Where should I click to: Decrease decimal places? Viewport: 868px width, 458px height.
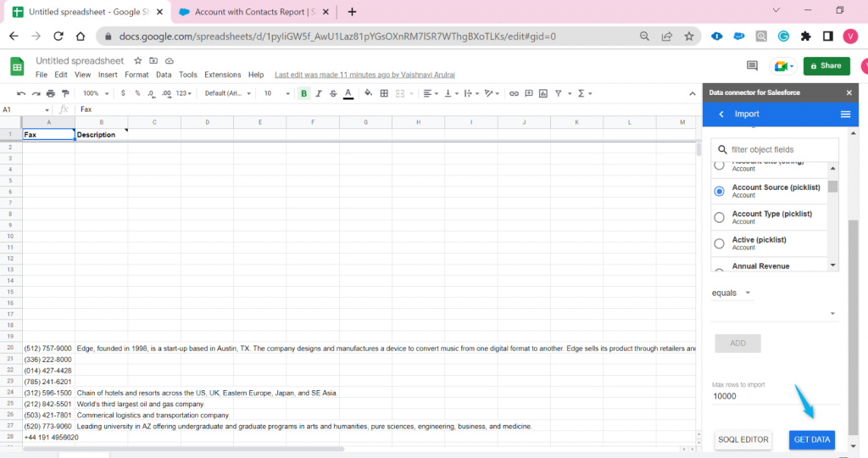pyautogui.click(x=151, y=93)
